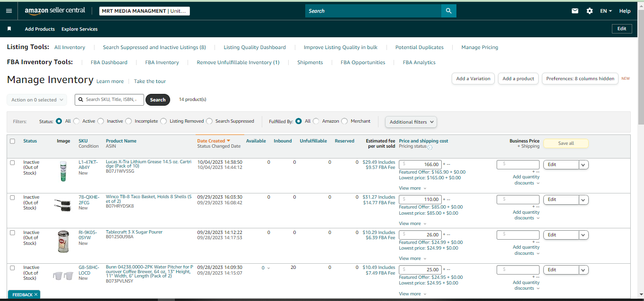Open FBA Analytics

pos(419,62)
